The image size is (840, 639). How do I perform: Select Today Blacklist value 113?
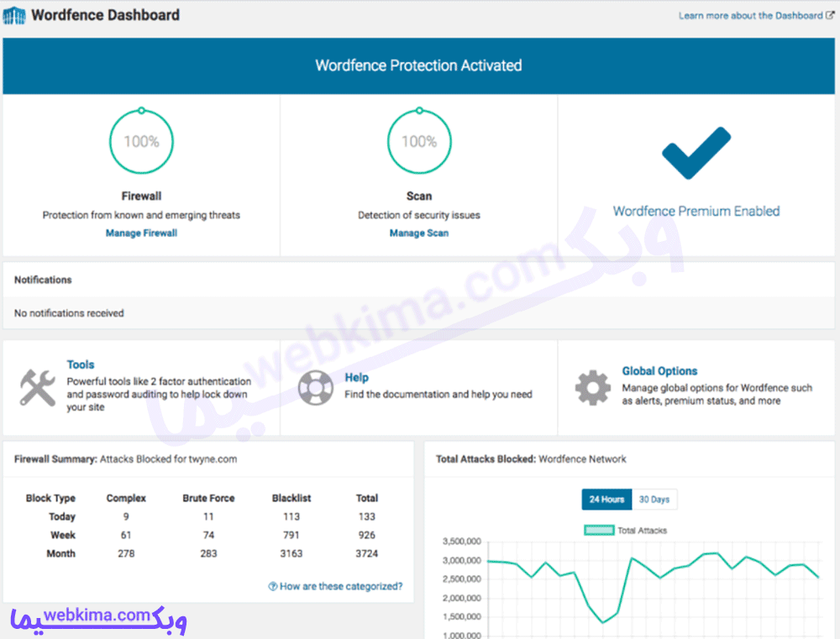pyautogui.click(x=291, y=516)
